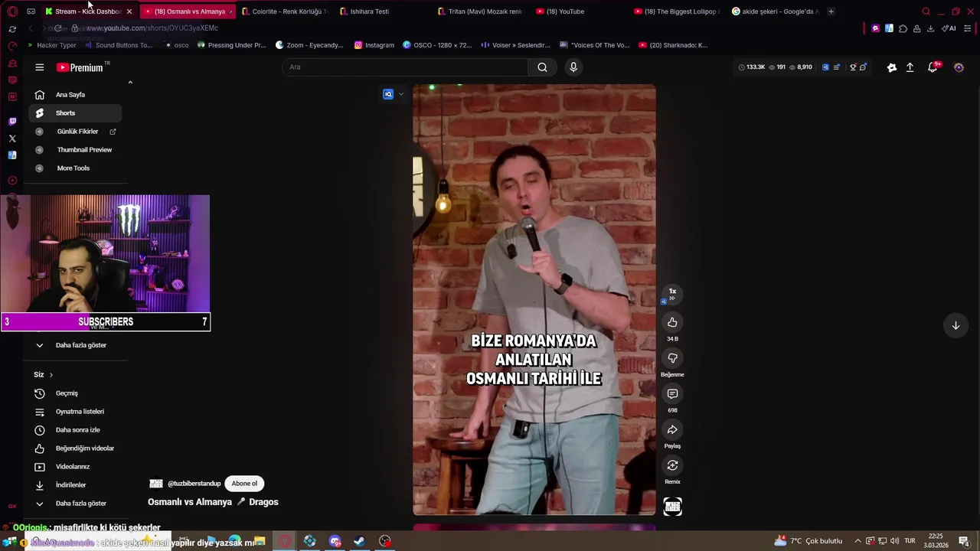This screenshot has height=551, width=980.
Task: Switch to The Biggest Lollipop tab
Action: click(678, 11)
